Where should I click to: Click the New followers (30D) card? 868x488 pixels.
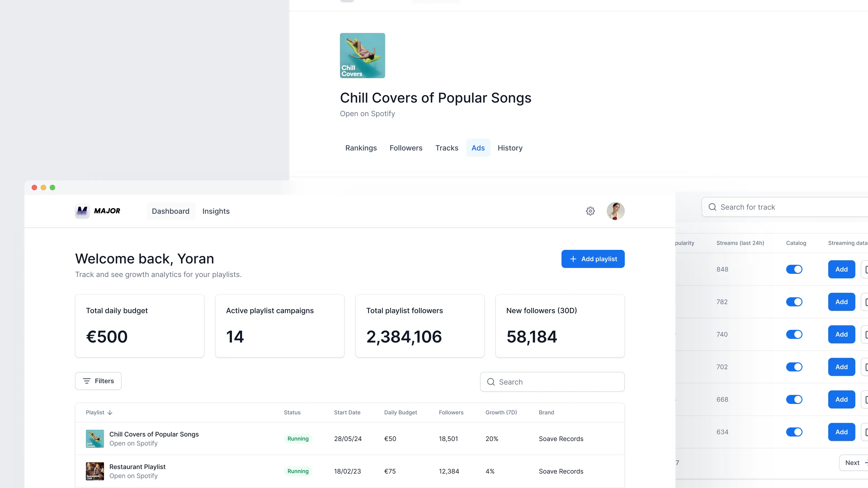pyautogui.click(x=560, y=326)
